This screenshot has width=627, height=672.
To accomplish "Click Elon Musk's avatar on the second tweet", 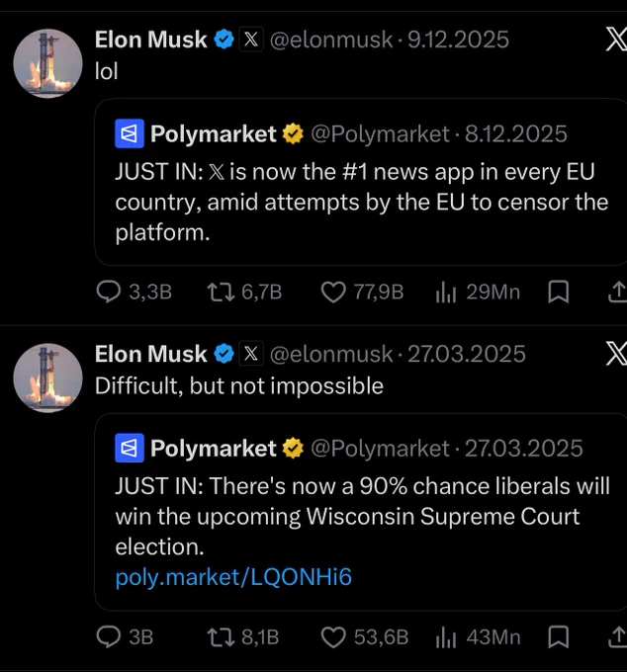I will (x=47, y=378).
